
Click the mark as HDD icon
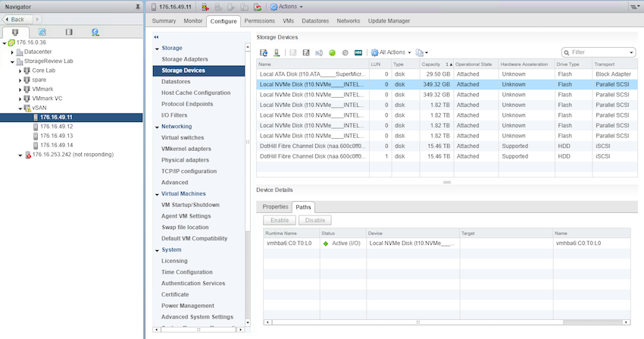359,52
